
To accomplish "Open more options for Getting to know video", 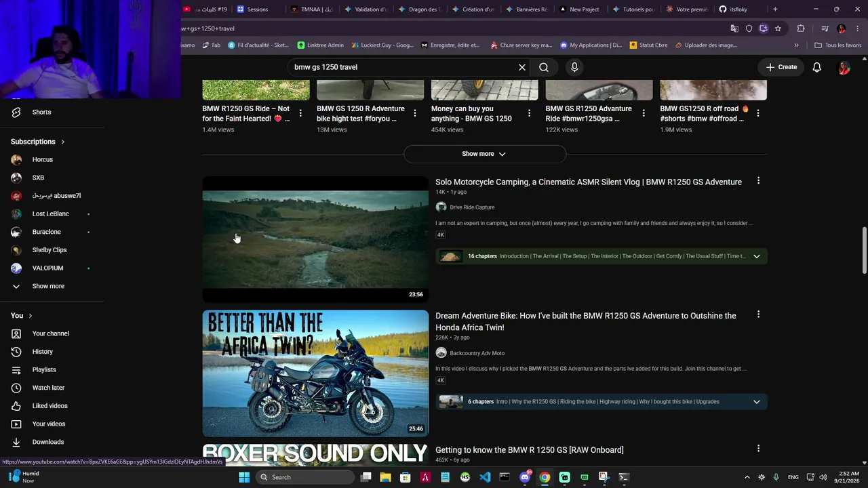I will coord(758,449).
